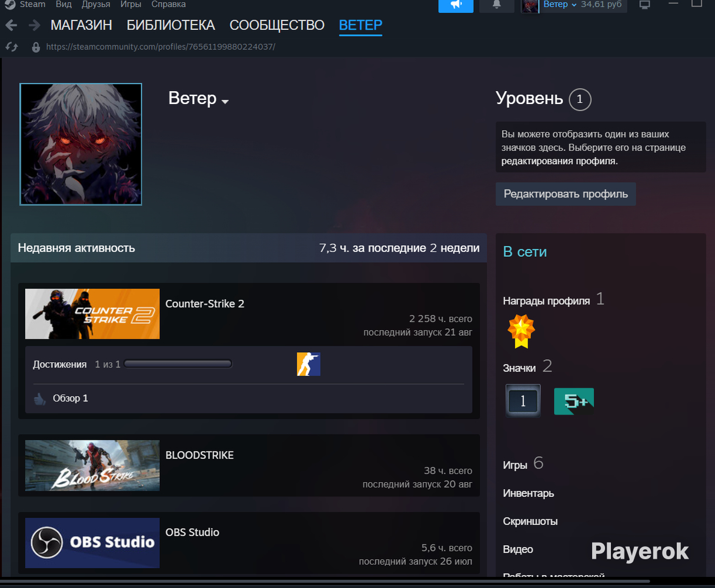Click the OBS Studio banner thumbnail
The width and height of the screenshot is (715, 588).
[x=92, y=543]
